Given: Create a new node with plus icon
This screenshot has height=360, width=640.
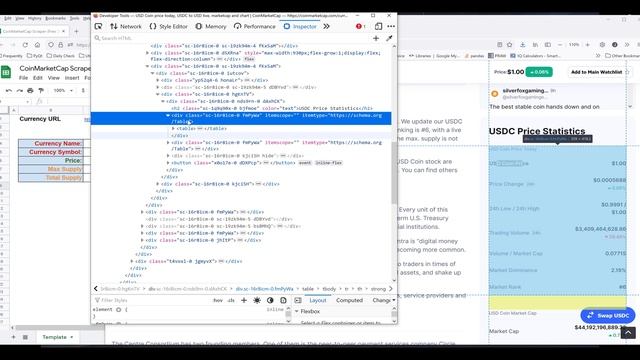Looking at the screenshot, I should coord(376,38).
